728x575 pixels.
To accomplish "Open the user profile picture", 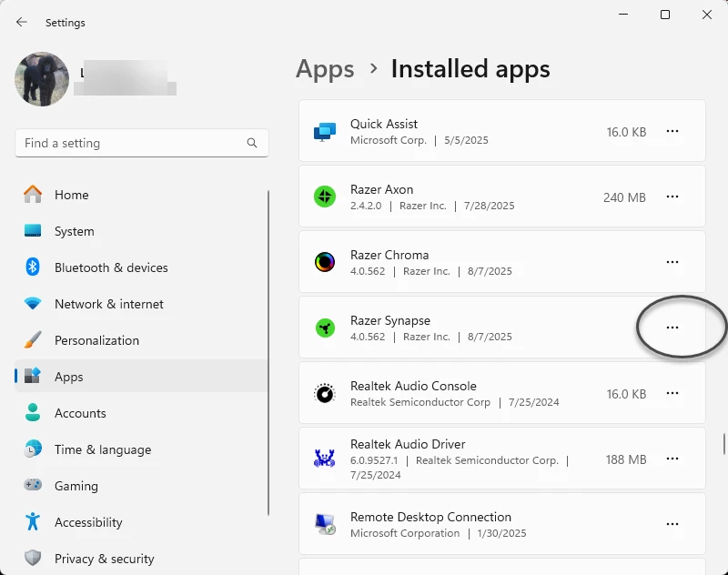I will click(42, 79).
